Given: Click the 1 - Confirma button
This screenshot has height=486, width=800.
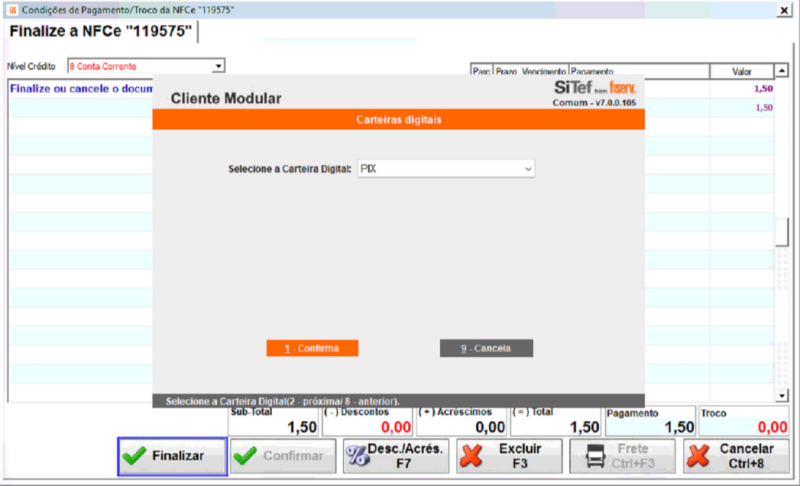Looking at the screenshot, I should (x=312, y=348).
